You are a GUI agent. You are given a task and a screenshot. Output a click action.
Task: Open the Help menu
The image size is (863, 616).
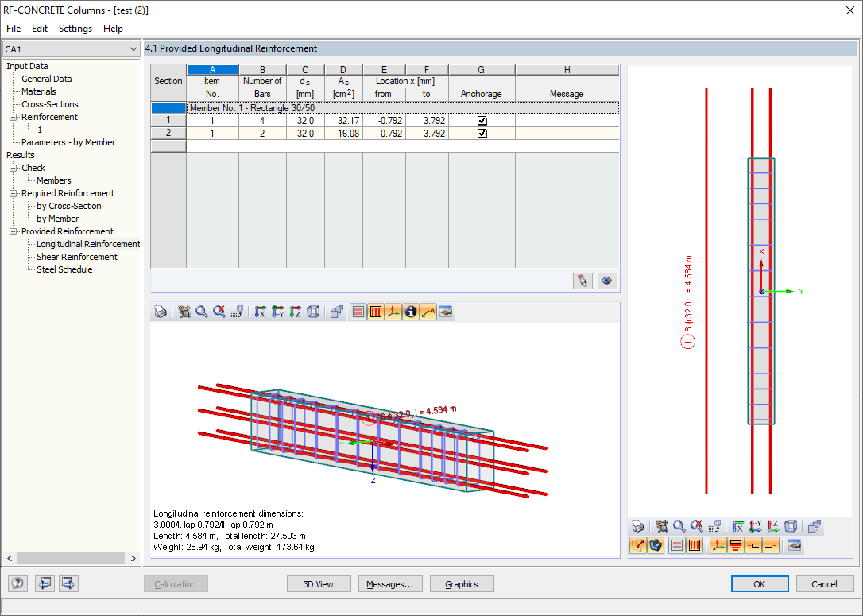tap(113, 28)
